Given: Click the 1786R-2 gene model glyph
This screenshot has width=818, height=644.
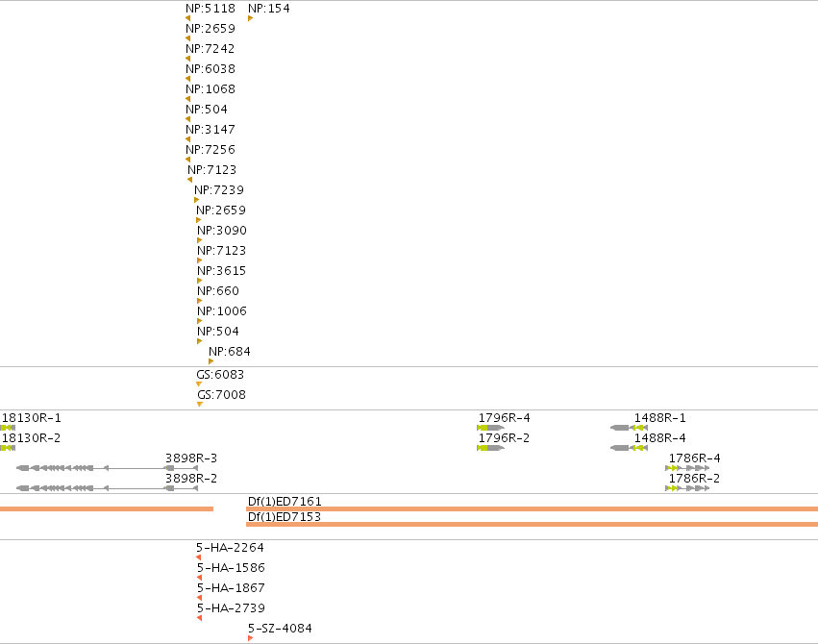Looking at the screenshot, I should [x=687, y=488].
